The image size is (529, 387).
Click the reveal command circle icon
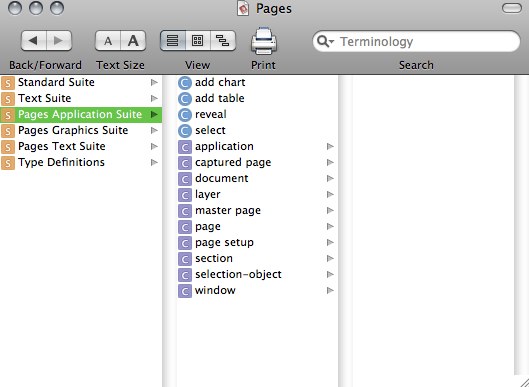pos(185,115)
